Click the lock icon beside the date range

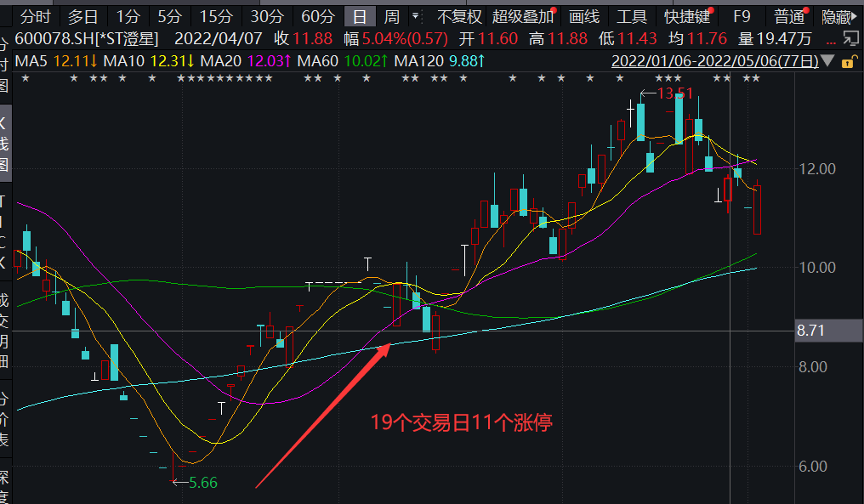848,61
